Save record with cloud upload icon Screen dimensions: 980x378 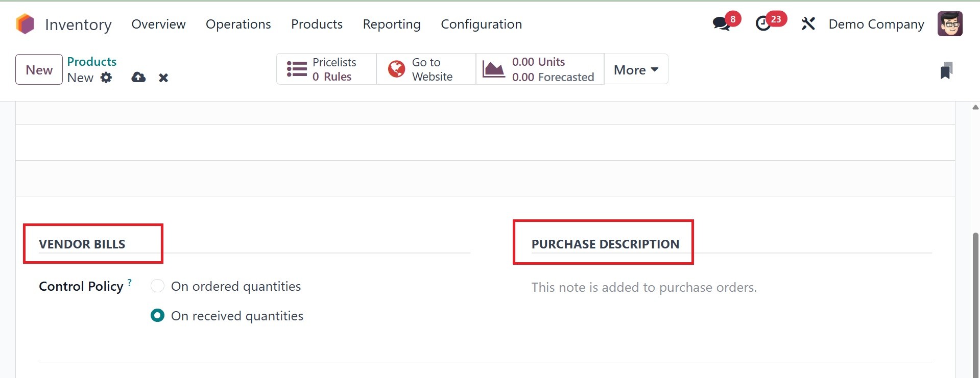coord(138,78)
